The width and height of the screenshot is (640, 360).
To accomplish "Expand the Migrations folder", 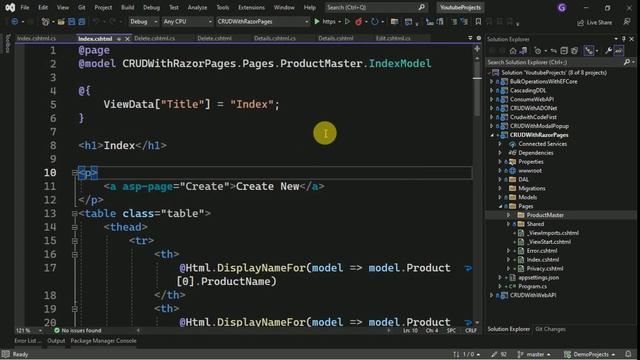I will click(x=500, y=189).
